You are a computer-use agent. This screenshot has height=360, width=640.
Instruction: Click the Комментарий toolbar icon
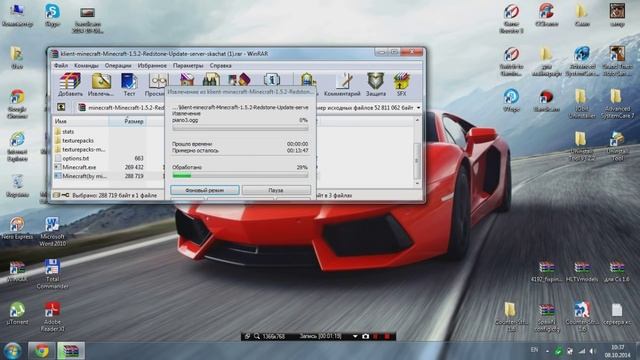coord(342,84)
